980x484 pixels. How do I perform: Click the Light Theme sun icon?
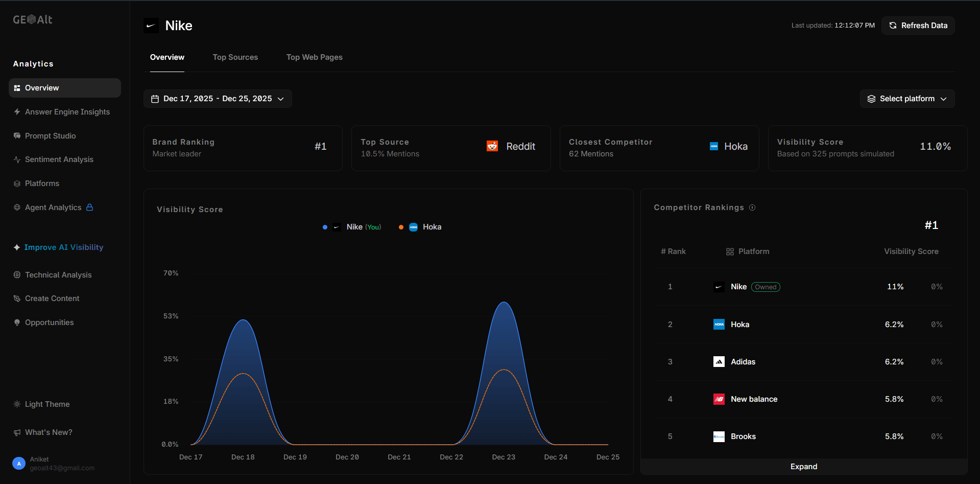click(x=17, y=404)
